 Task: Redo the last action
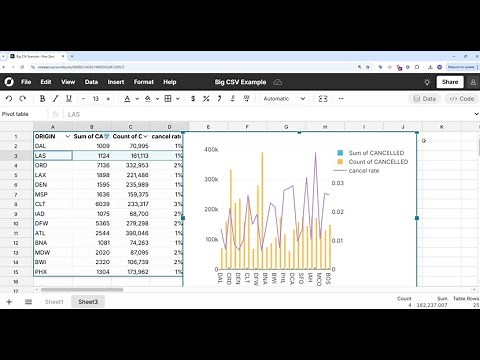(22, 99)
